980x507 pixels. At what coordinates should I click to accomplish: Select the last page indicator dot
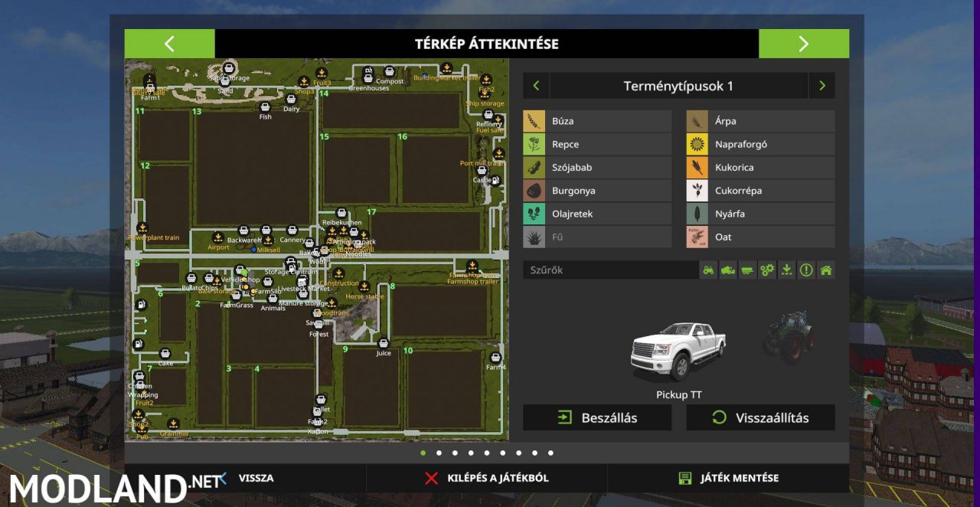550,453
